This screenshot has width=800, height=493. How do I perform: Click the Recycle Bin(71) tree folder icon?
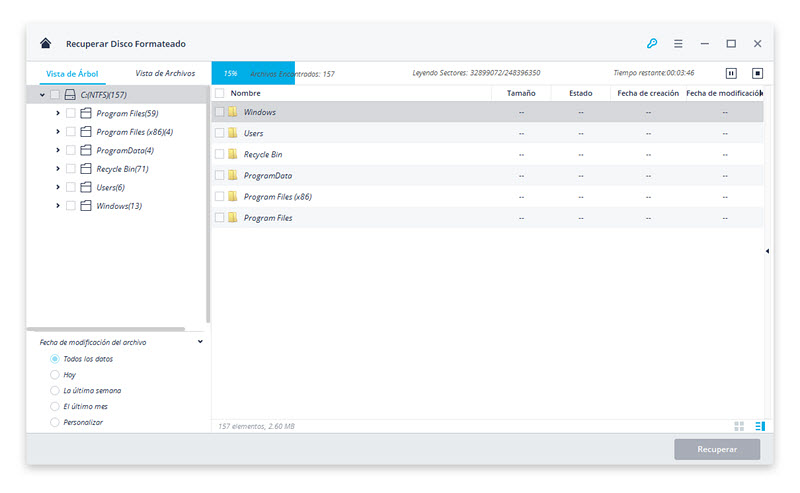[x=86, y=168]
